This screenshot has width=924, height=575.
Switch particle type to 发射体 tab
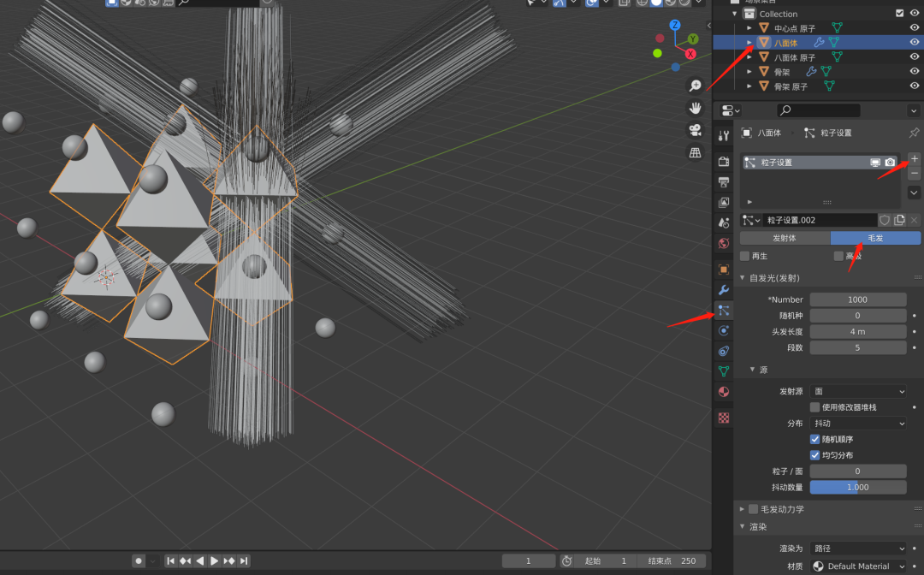click(x=785, y=238)
